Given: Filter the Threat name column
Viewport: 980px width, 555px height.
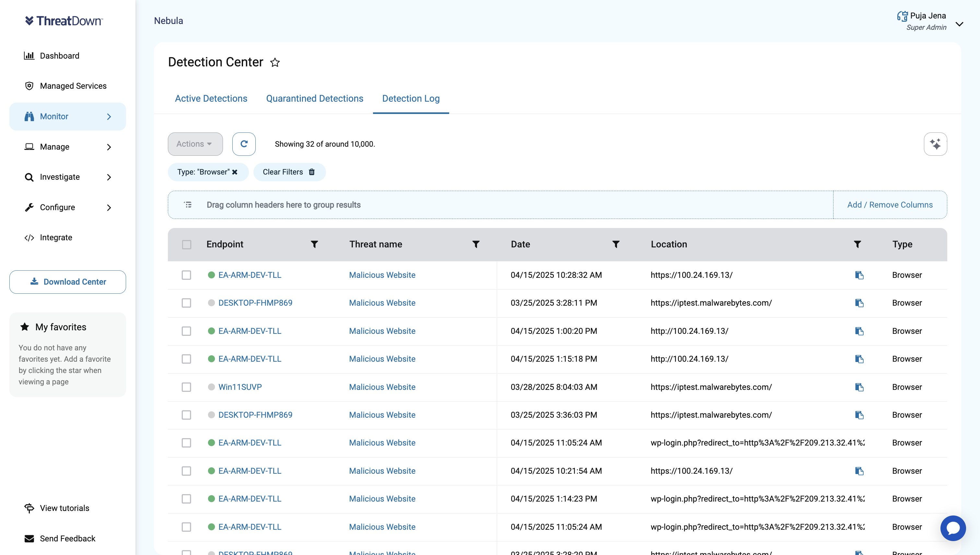Looking at the screenshot, I should coord(476,244).
